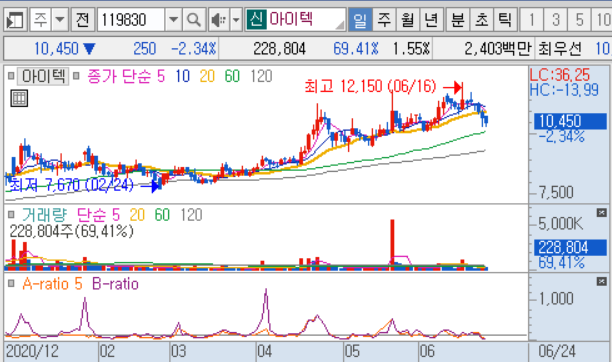Click the chart layout icon at far left
Screen dimensions: 612x362
tap(15, 20)
